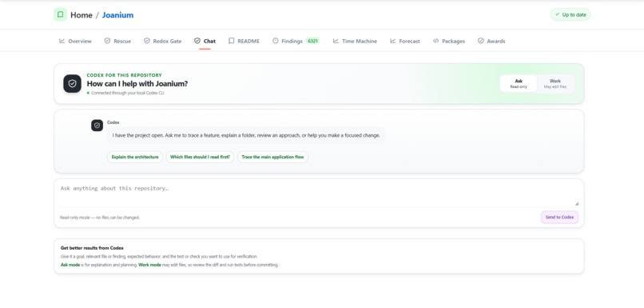Image resolution: width=644 pixels, height=308 pixels.
Task: Switch to the Overview tab
Action: [76, 41]
